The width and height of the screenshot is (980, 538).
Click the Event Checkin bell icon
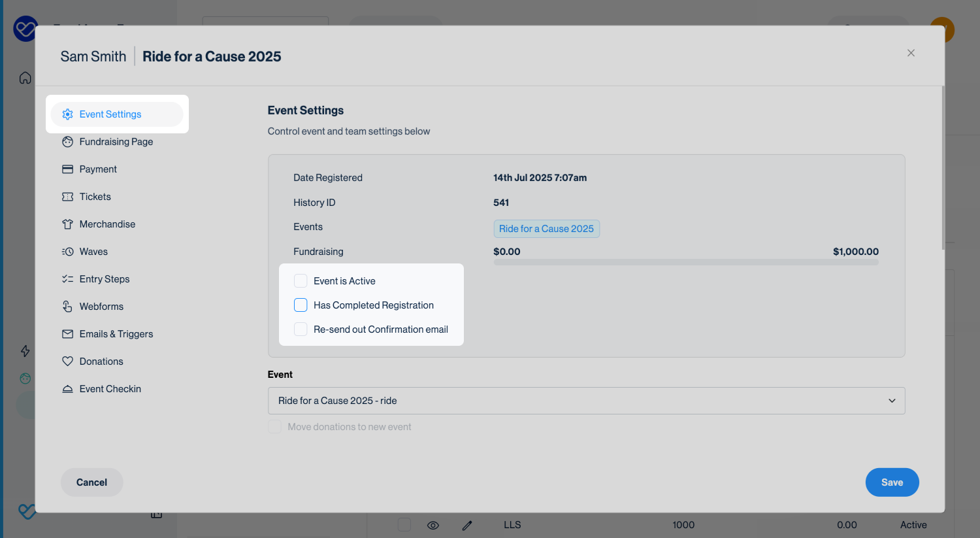(x=67, y=389)
